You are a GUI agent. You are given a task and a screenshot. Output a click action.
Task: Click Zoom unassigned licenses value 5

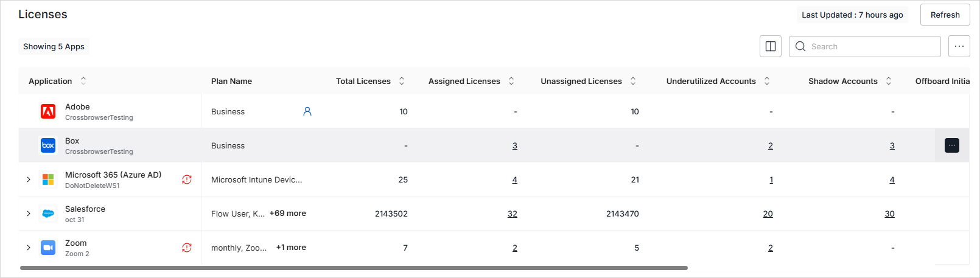637,248
